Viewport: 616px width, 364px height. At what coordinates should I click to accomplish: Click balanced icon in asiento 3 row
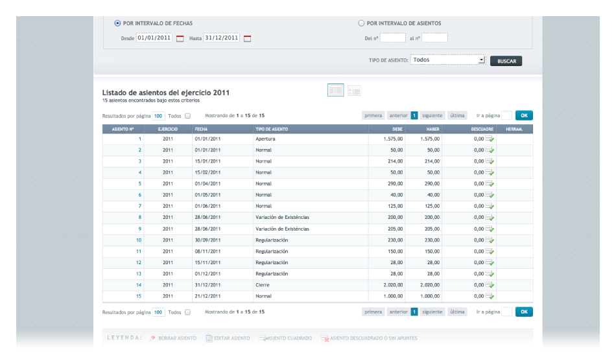point(490,161)
